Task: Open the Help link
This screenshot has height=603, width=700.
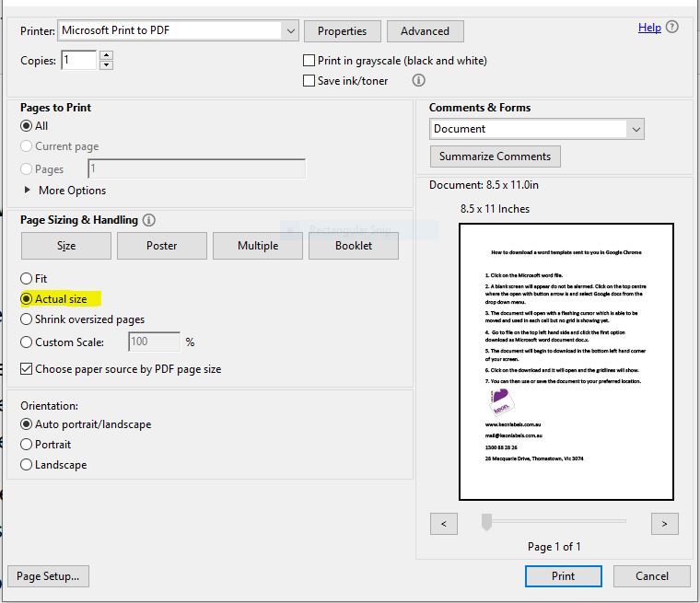Action: (x=649, y=28)
